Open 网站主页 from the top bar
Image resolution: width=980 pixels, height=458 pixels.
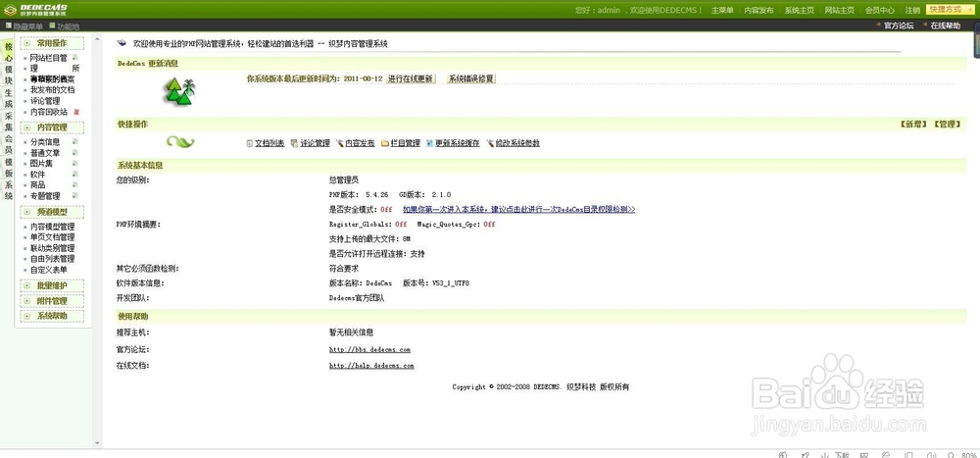pyautogui.click(x=840, y=11)
